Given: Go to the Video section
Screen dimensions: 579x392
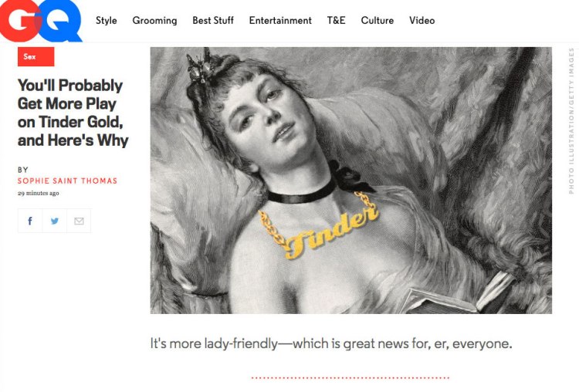Looking at the screenshot, I should 422,20.
